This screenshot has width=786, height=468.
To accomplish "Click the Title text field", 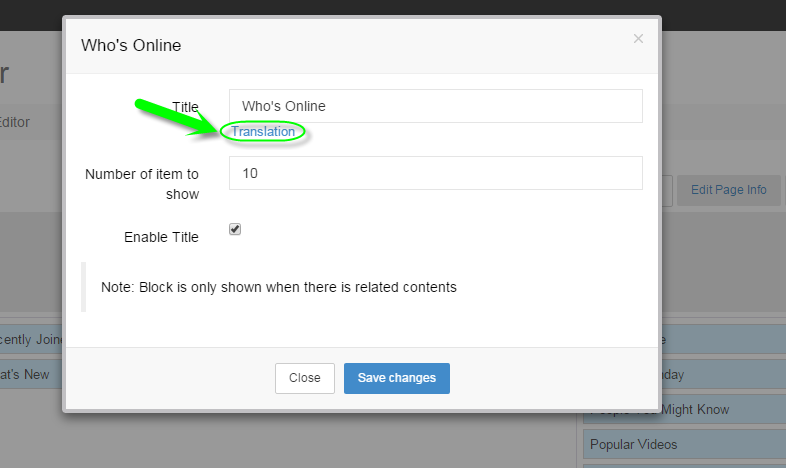I will 435,106.
